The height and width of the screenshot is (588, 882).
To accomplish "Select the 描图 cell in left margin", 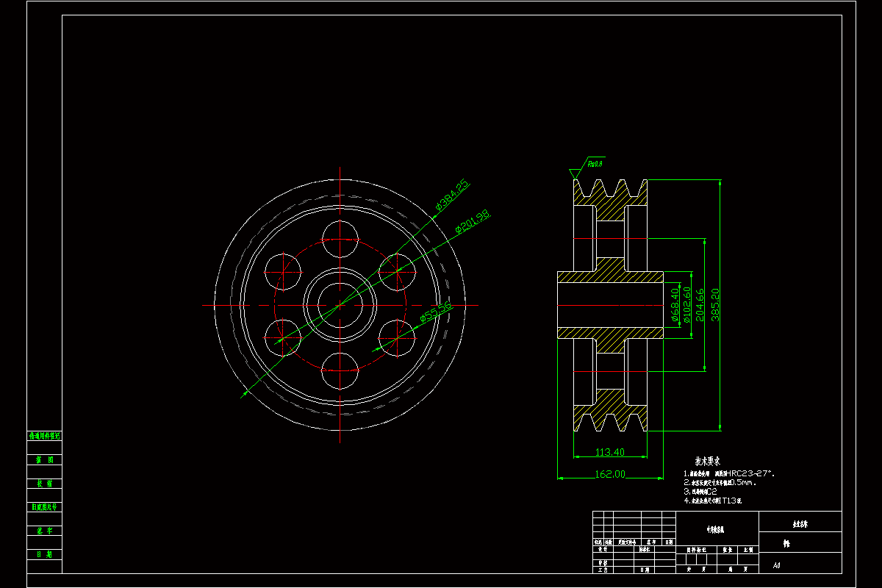I will 45,459.
